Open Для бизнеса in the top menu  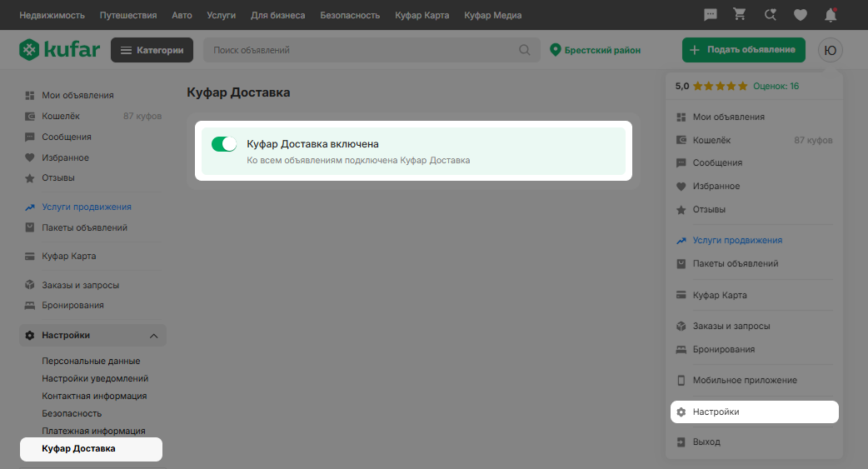pyautogui.click(x=278, y=15)
